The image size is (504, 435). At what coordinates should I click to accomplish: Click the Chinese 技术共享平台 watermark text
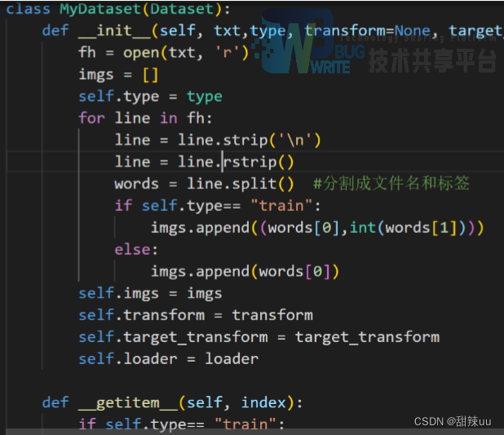coord(431,59)
